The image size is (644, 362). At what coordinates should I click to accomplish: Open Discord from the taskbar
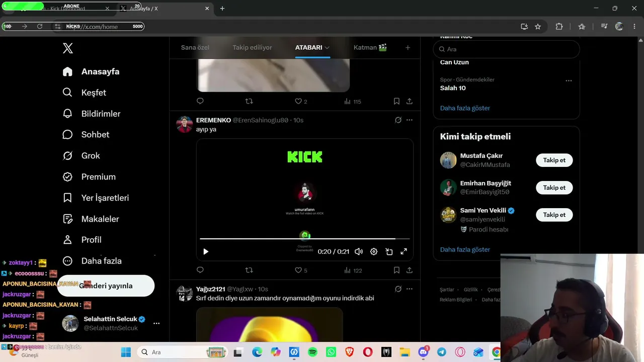tap(423, 352)
